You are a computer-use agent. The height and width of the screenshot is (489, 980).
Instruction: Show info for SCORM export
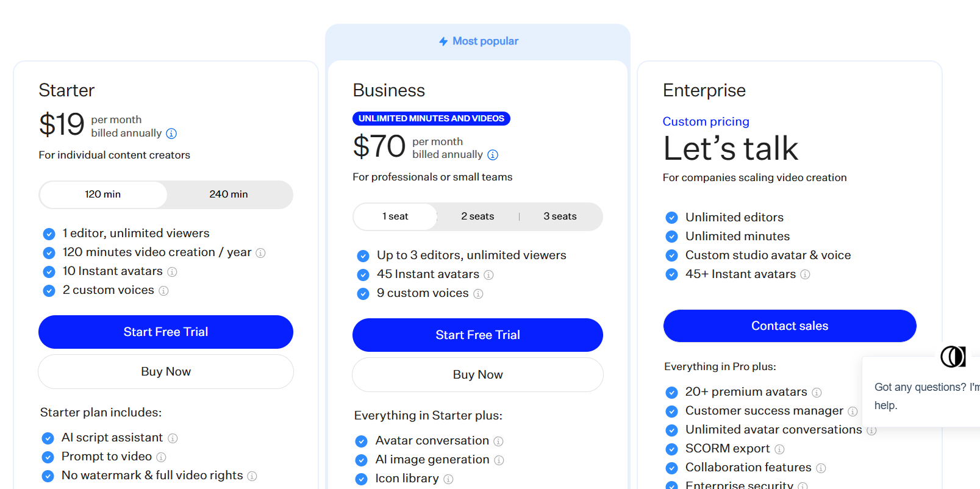[x=779, y=449]
